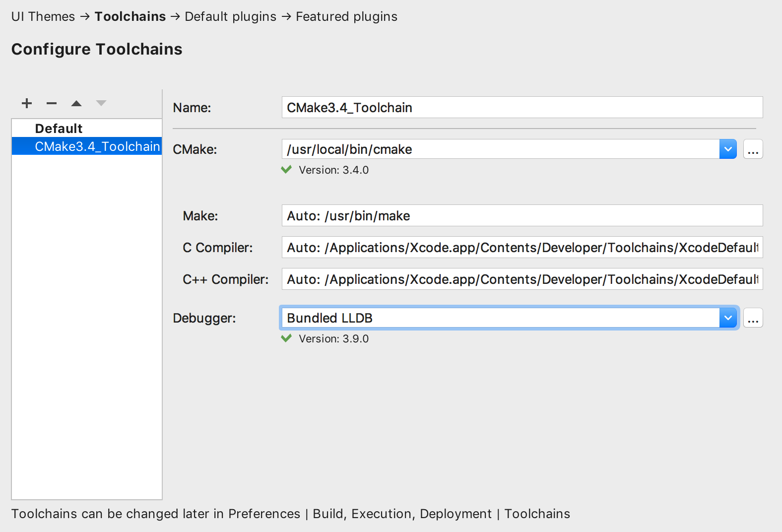Screen dimensions: 782x532
Task: Expand the Debugger dropdown arrow
Action: tap(728, 318)
